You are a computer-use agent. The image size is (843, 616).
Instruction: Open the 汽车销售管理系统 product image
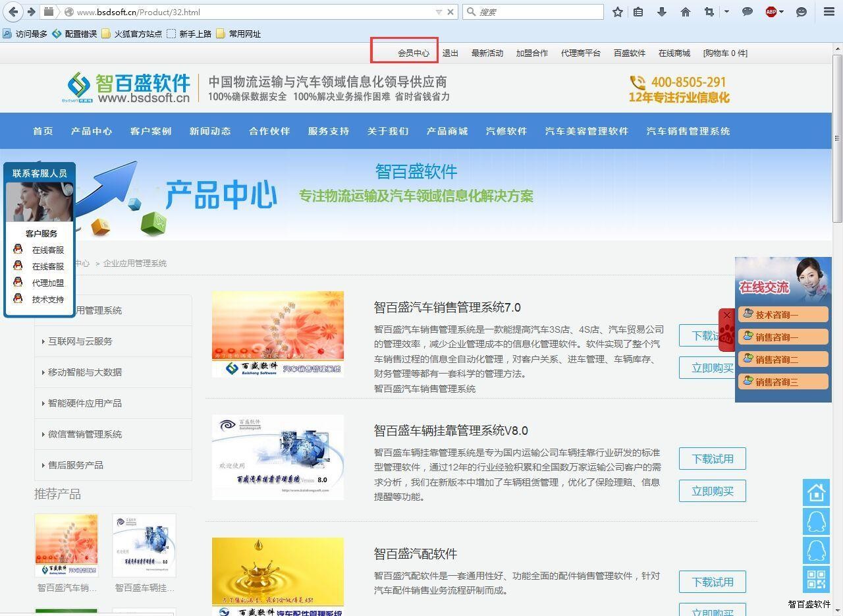278,334
